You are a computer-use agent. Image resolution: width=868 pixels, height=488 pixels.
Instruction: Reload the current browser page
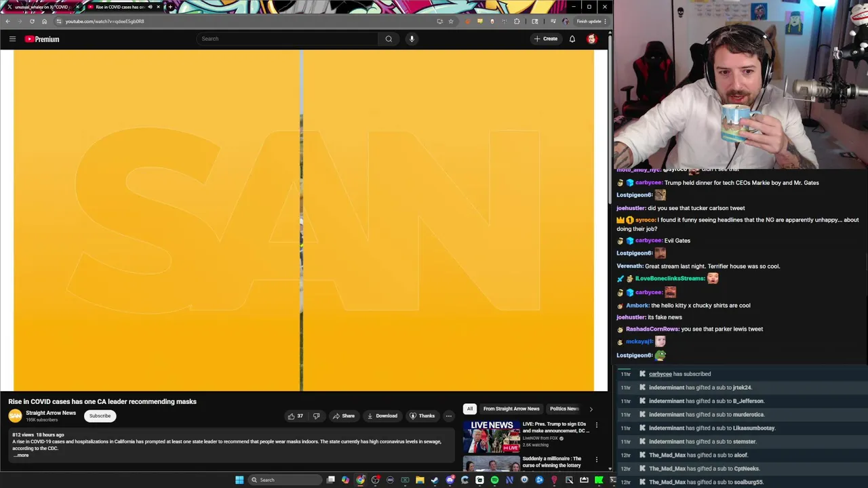(32, 21)
